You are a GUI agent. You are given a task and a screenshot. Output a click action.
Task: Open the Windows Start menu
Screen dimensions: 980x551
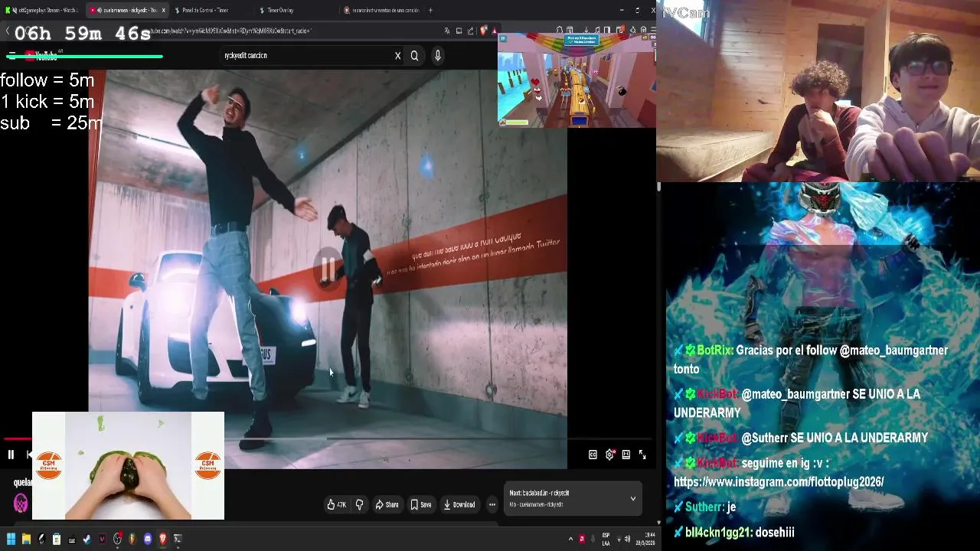pos(11,539)
